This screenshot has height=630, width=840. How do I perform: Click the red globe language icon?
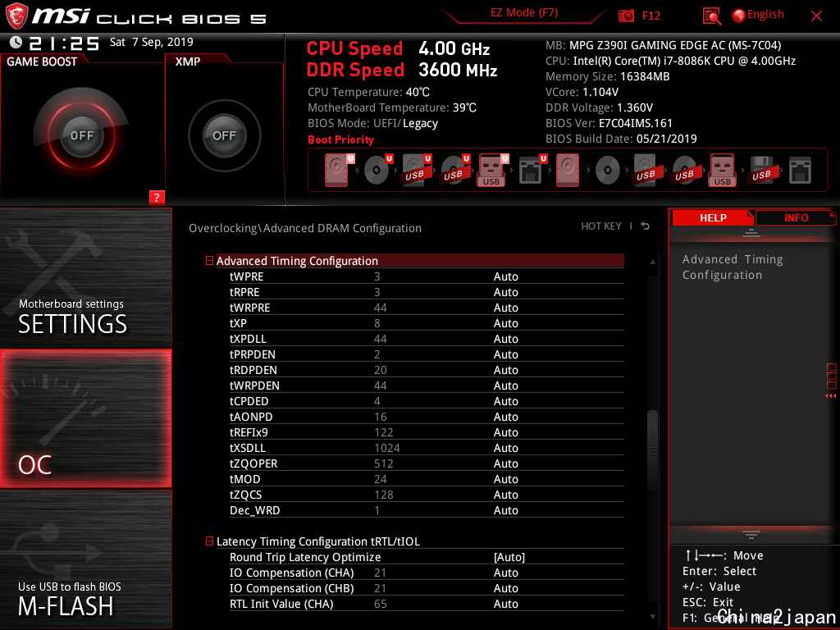coord(739,16)
